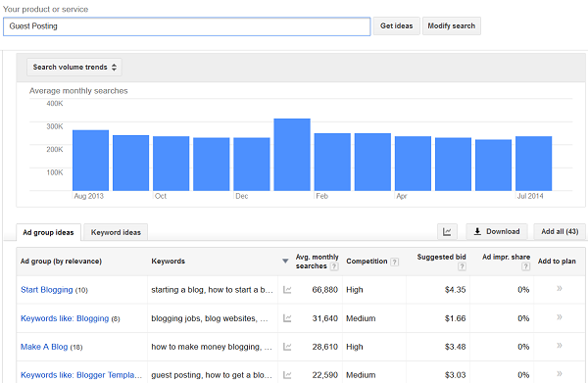The image size is (588, 383).
Task: Click the $3.03 suggested bid cell
Action: tap(456, 375)
